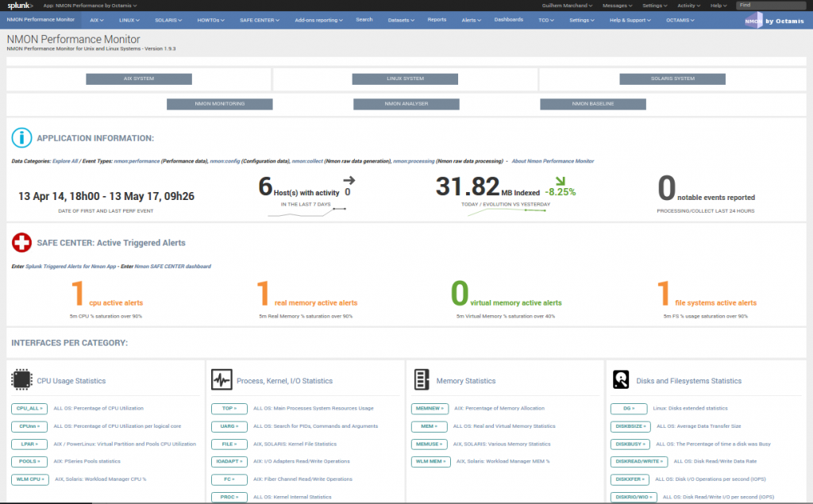The image size is (813, 504).
Task: Click the Find search input field
Action: 773,6
